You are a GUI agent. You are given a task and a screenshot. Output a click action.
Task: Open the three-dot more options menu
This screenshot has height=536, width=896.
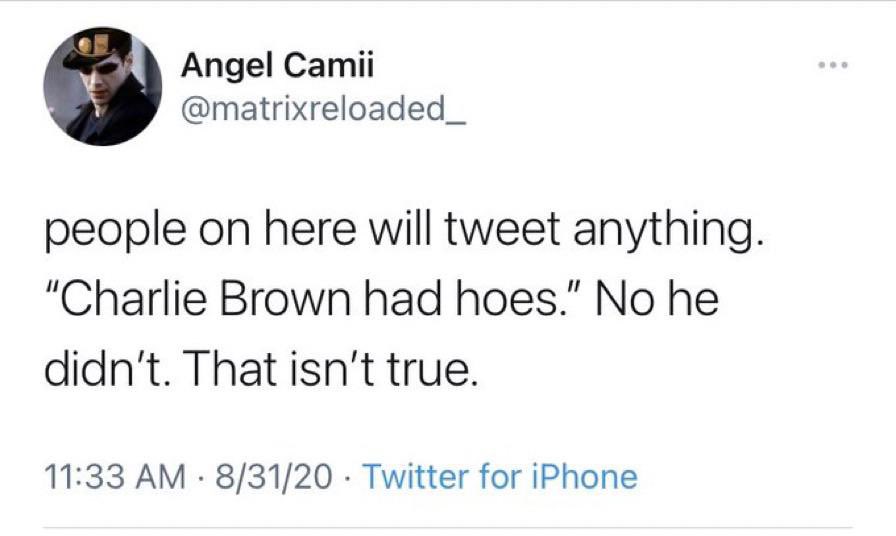point(832,67)
